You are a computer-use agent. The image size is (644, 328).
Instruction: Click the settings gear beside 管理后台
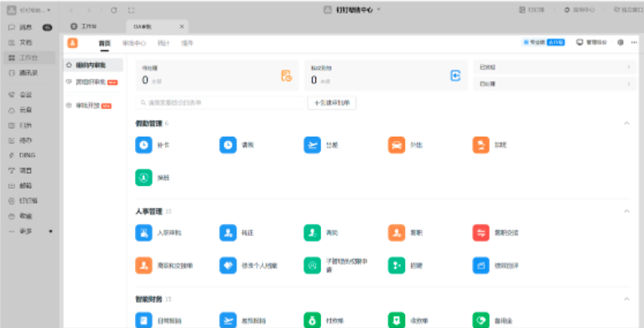(x=621, y=42)
